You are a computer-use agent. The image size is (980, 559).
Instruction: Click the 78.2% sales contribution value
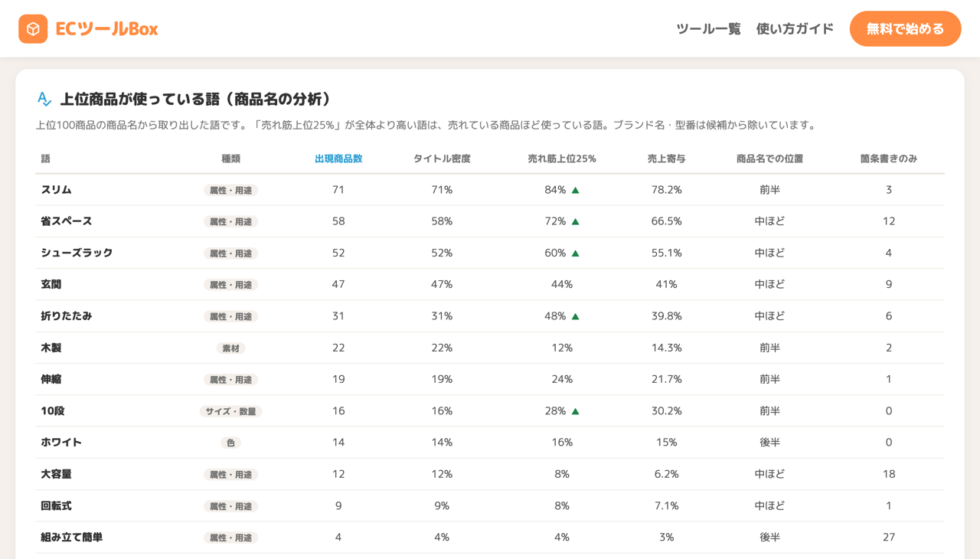666,190
